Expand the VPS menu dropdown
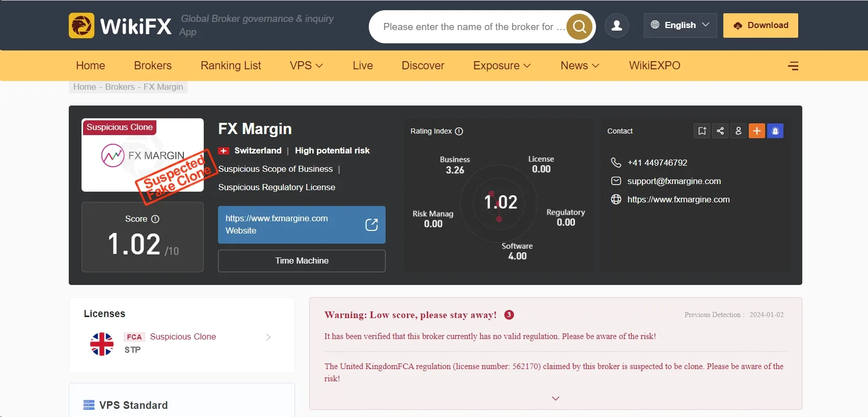The width and height of the screenshot is (868, 417). pyautogui.click(x=306, y=66)
